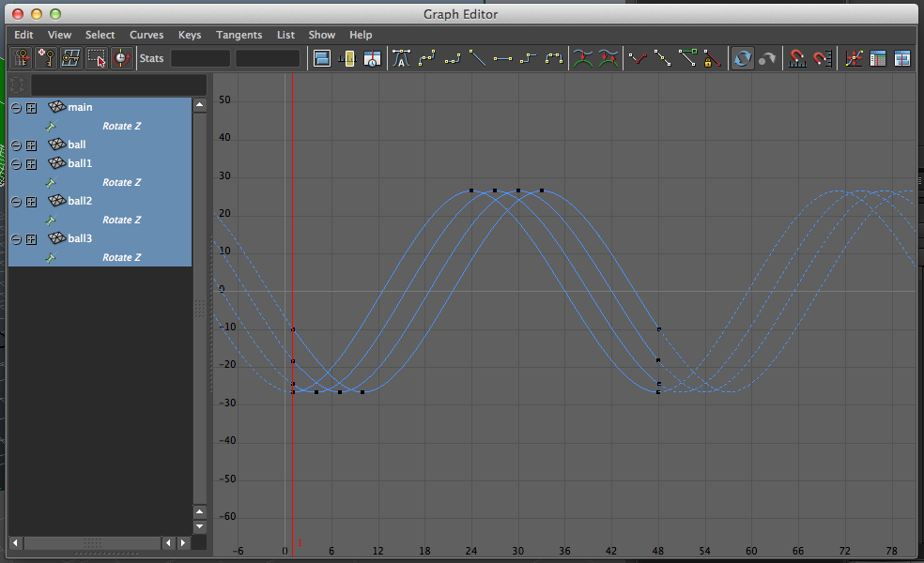Frame all curves in the graph view
The image size is (924, 563).
click(x=323, y=57)
